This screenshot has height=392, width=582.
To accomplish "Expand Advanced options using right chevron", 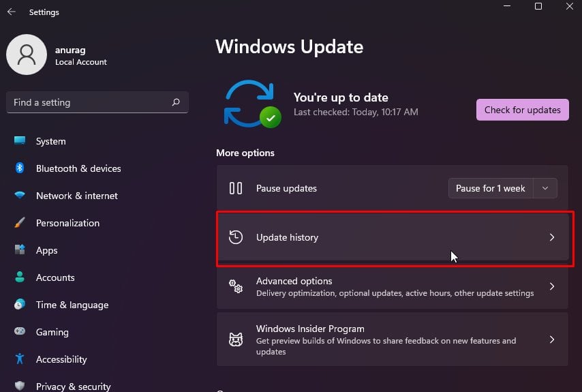I will click(x=552, y=286).
